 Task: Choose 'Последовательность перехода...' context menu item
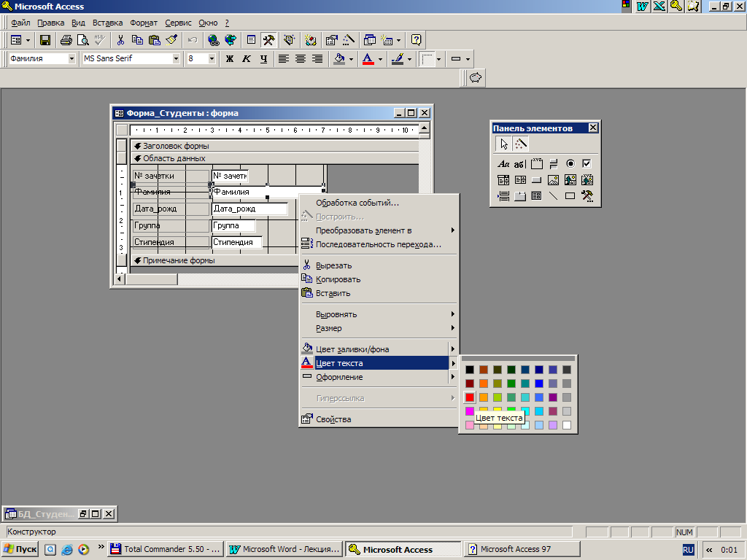(x=379, y=244)
